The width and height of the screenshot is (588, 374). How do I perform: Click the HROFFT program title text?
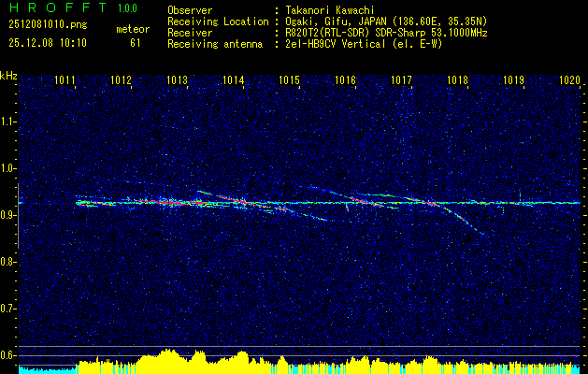point(58,7)
